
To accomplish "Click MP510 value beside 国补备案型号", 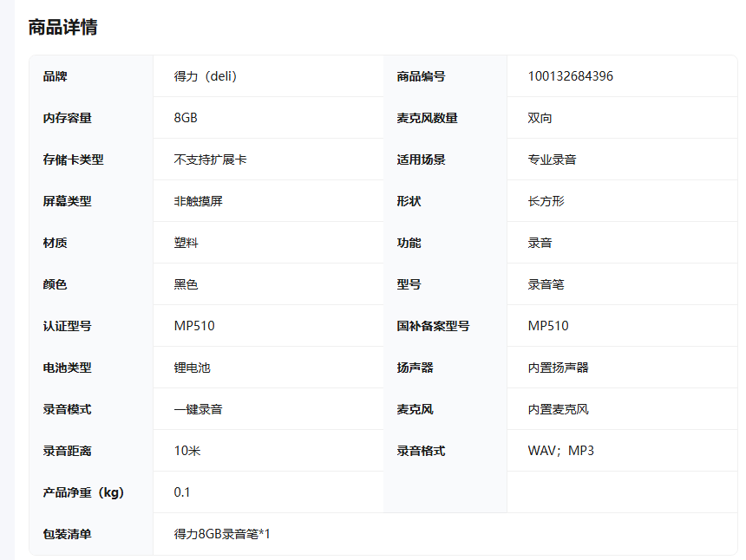I will (548, 326).
